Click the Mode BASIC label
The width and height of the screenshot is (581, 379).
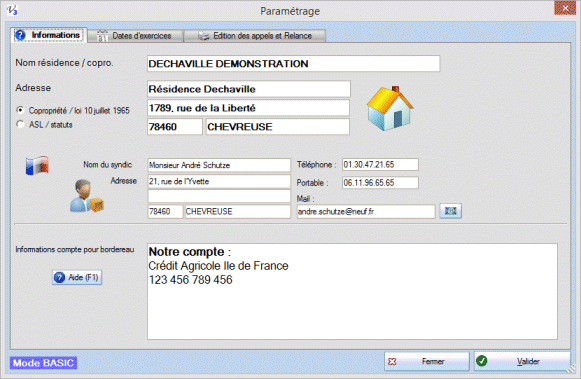43,363
